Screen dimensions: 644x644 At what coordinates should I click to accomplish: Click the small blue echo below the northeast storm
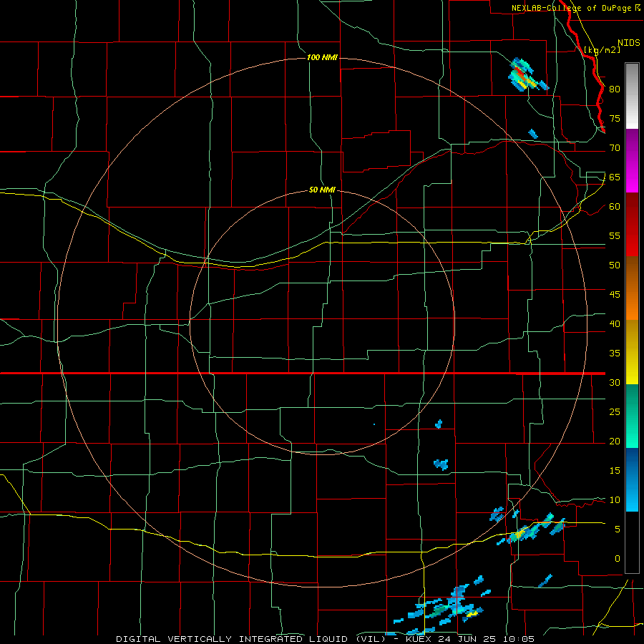532,134
